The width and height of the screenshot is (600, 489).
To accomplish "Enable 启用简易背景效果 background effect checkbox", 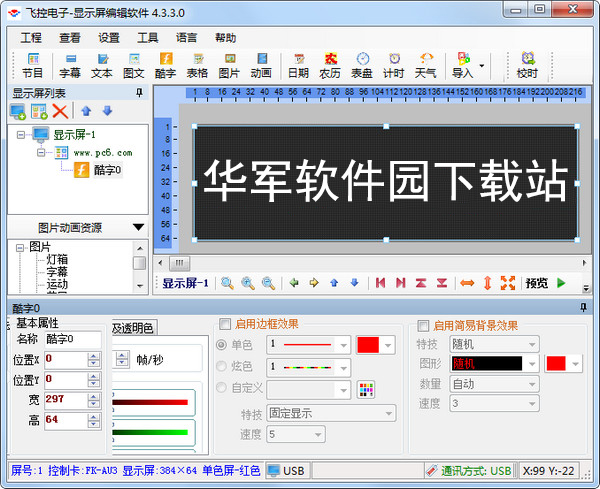I will [x=423, y=326].
